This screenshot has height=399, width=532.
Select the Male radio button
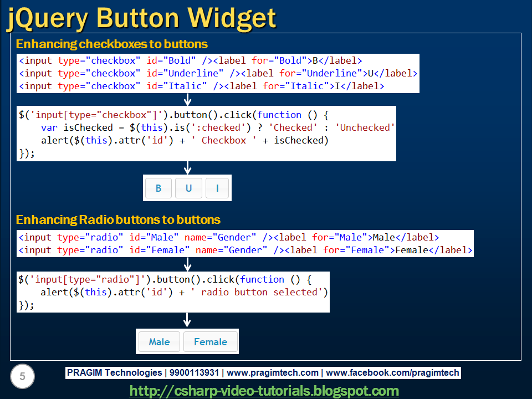pos(158,341)
